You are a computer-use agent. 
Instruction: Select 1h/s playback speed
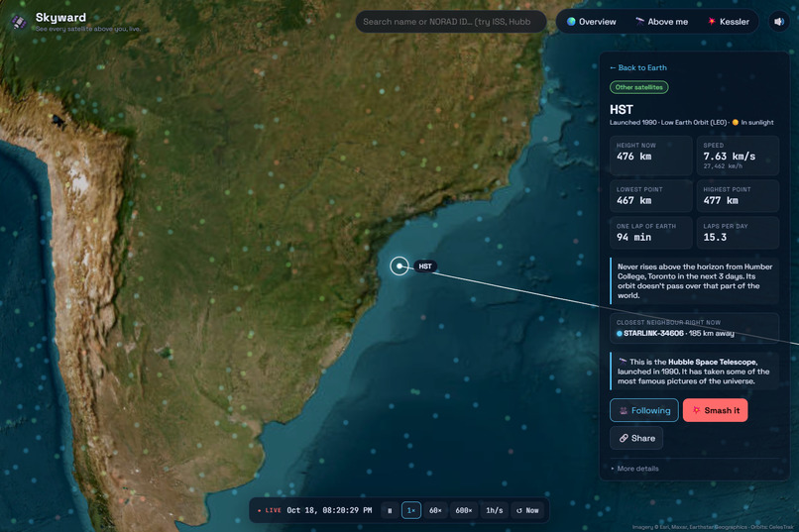[495, 510]
